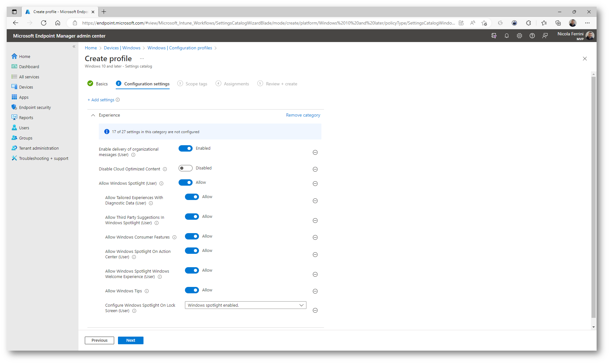Open All services in the sidebar
610x364 pixels.
[x=25, y=77]
